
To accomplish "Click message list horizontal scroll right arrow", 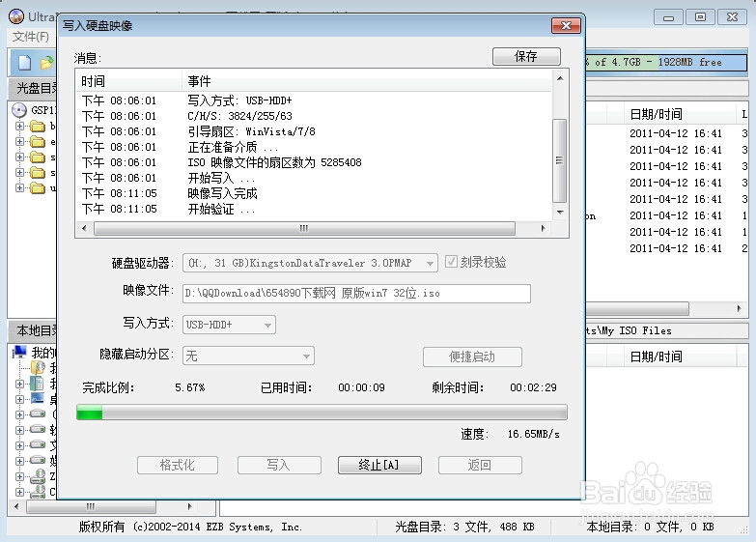I will (544, 228).
